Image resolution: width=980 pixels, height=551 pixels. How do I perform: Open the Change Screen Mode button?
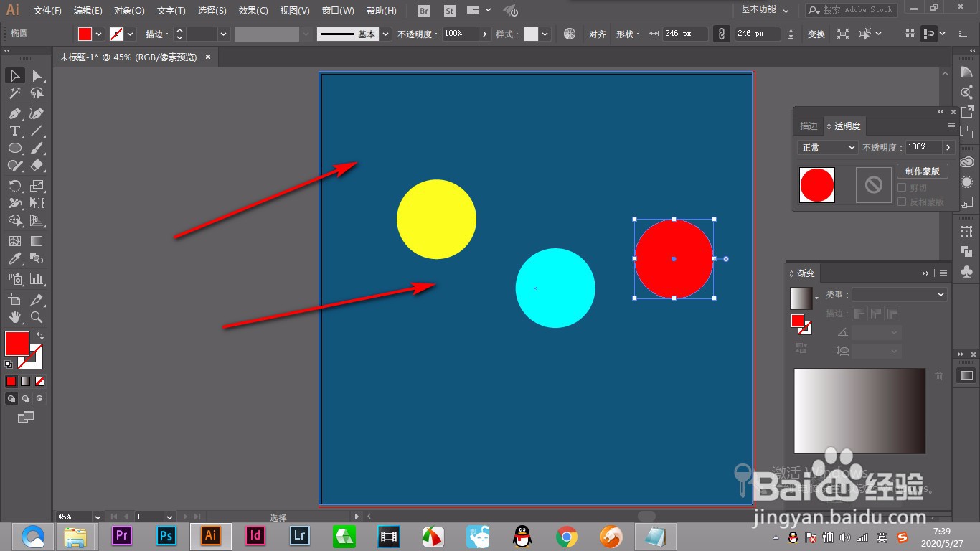[26, 416]
